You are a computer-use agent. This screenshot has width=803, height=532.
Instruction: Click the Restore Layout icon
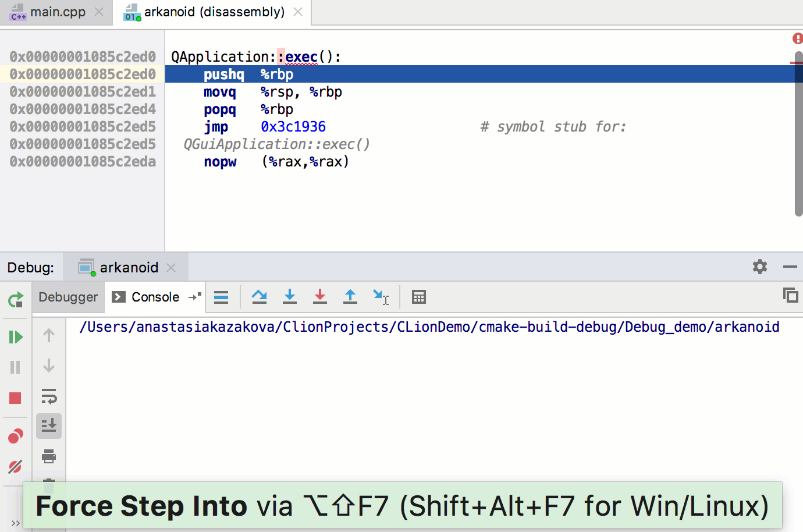[x=790, y=295]
